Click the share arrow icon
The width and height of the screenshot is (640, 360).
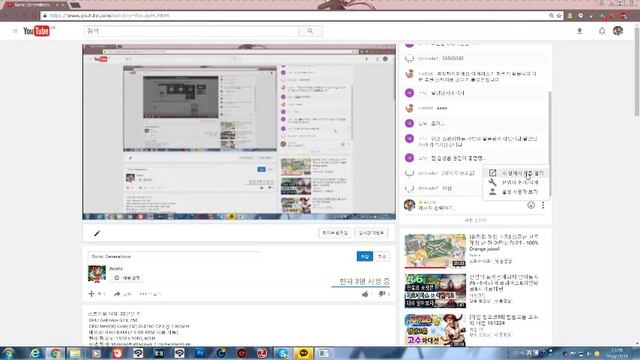click(x=117, y=294)
